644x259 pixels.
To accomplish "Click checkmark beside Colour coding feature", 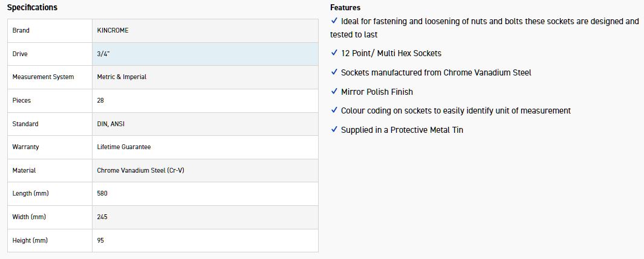I will click(x=334, y=110).
